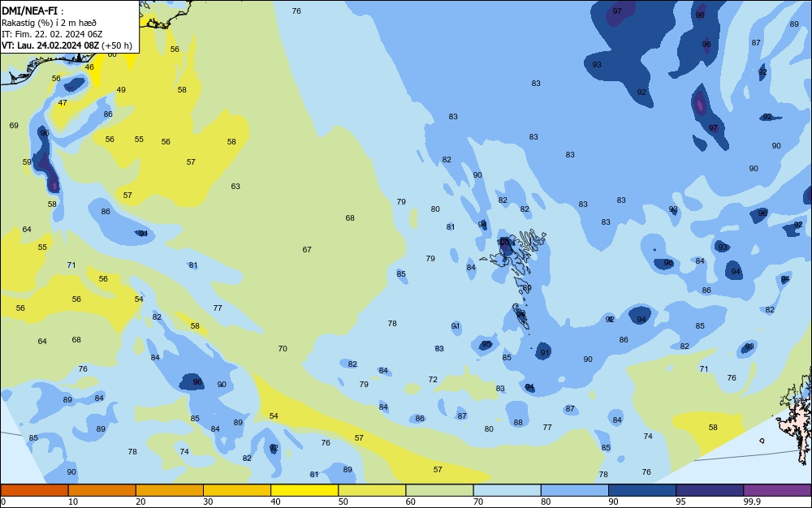This screenshot has height=508, width=812.
Task: Select the "Rakastig (%) í 2 m hæð" line
Action: 50,23
